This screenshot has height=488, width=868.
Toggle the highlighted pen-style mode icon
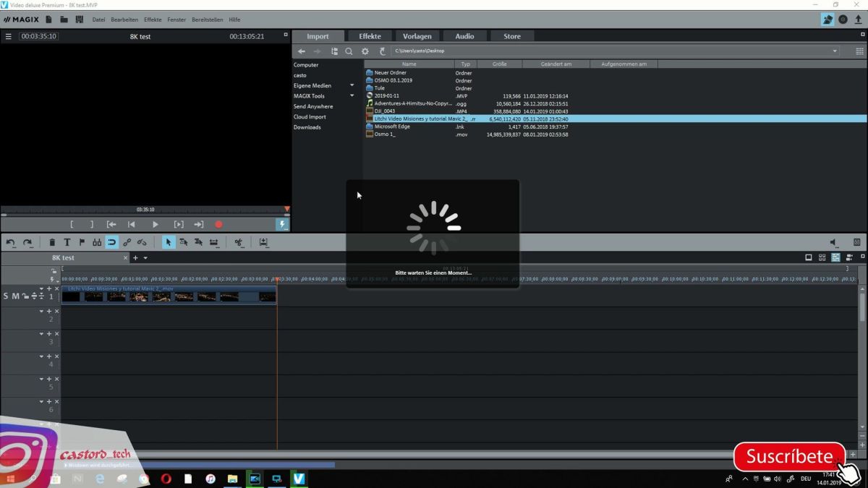(828, 20)
